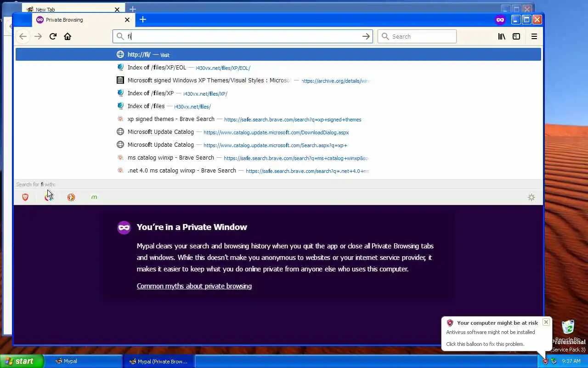
Task: Open Microsoft Update Catalog DownloadDialog.aspx suggestion
Action: pos(278,132)
